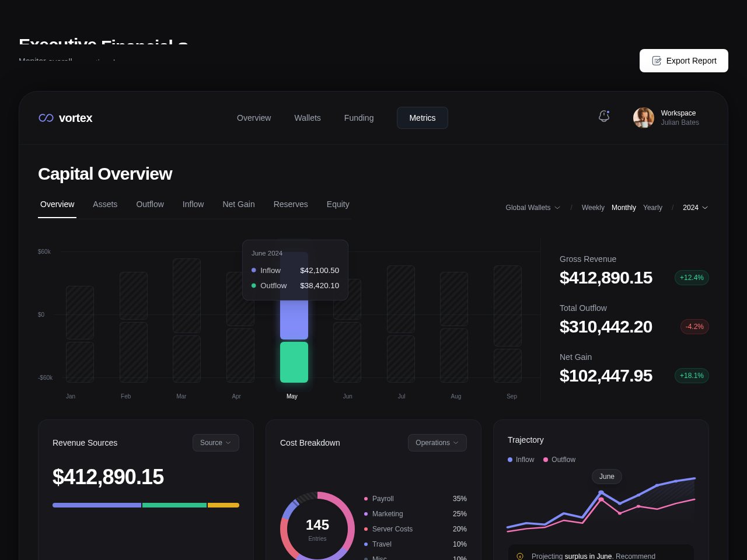Viewport: 747px width, 560px height.
Task: Open the Operations dropdown on Cost Breakdown
Action: [x=437, y=443]
